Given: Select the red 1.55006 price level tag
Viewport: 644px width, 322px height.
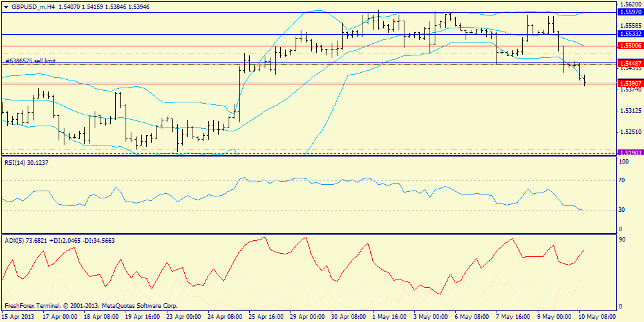Looking at the screenshot, I should pos(629,46).
